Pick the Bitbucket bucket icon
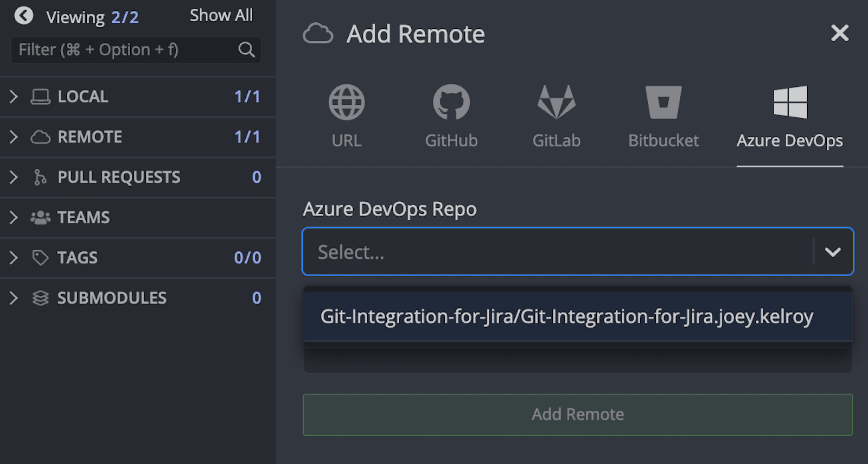The image size is (868, 464). [663, 102]
